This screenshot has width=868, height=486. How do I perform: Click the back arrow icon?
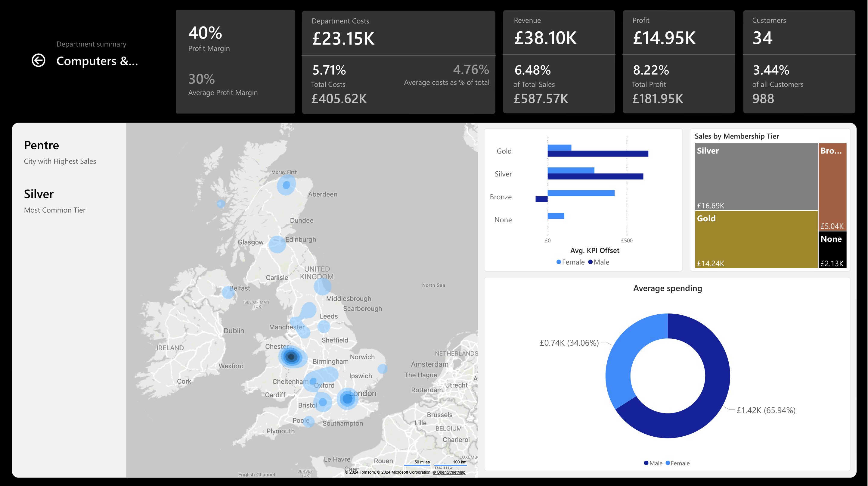(39, 61)
